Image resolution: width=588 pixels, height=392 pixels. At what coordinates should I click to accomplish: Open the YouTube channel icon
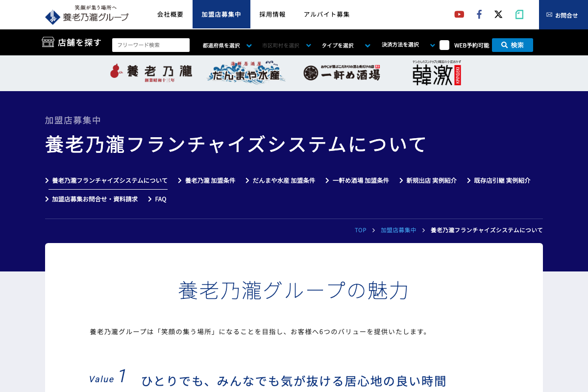click(x=459, y=14)
